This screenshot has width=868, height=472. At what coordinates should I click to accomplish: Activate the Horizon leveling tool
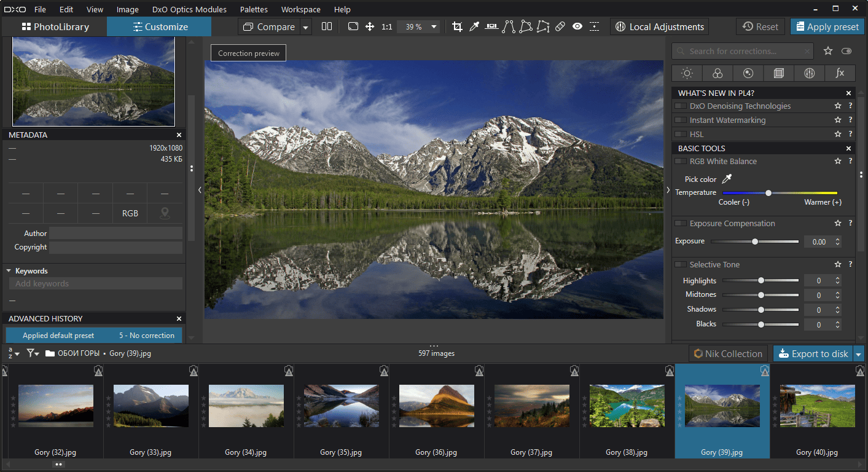click(491, 27)
